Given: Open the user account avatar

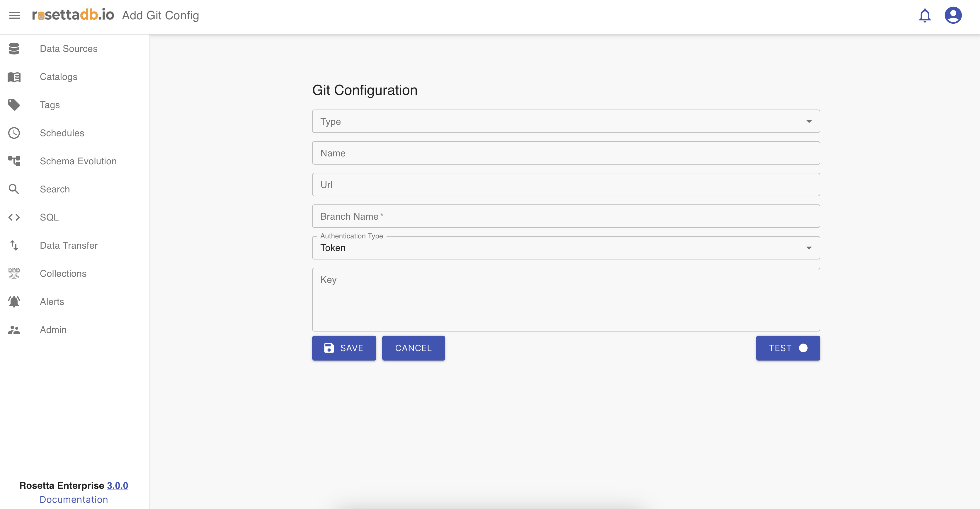Looking at the screenshot, I should 953,16.
